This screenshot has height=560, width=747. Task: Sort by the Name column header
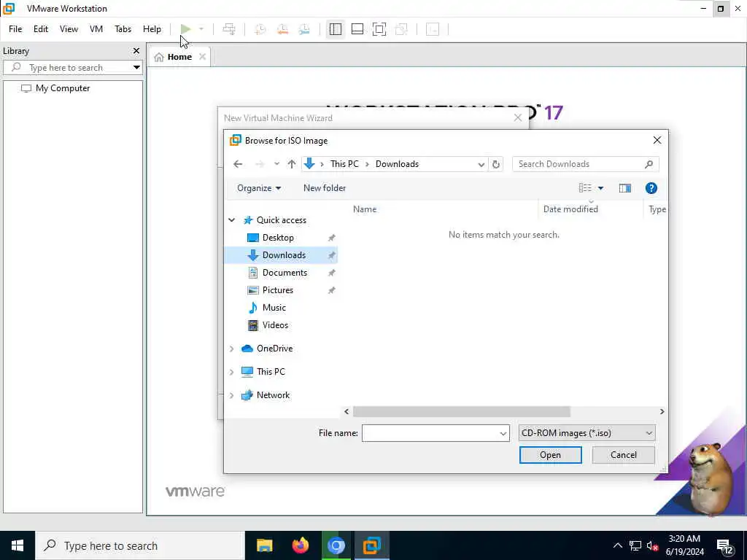pos(365,209)
